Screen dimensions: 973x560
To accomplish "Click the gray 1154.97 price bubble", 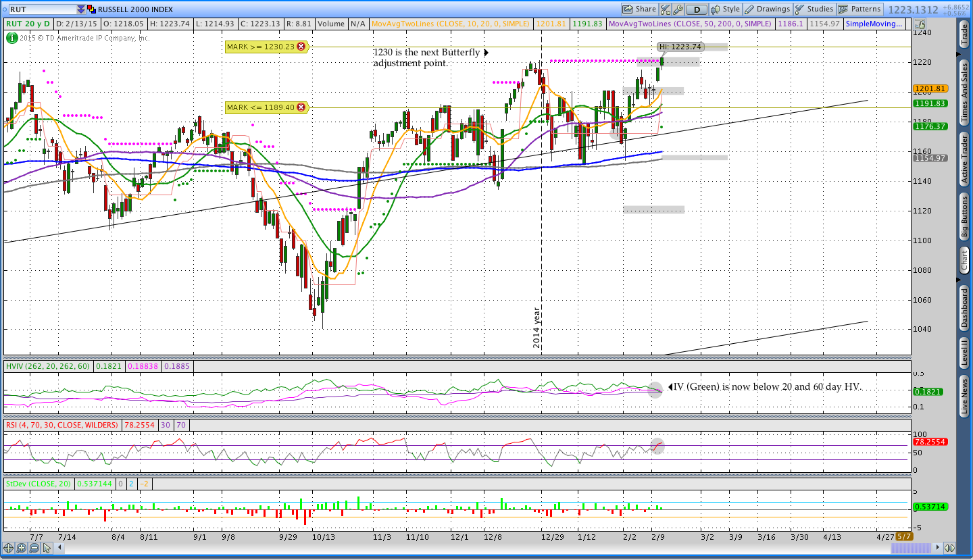I will pyautogui.click(x=930, y=158).
